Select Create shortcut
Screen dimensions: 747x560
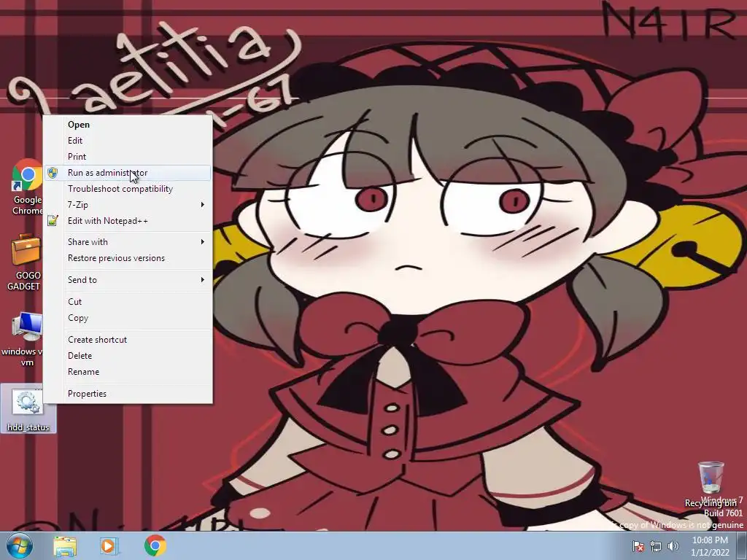(x=128, y=340)
